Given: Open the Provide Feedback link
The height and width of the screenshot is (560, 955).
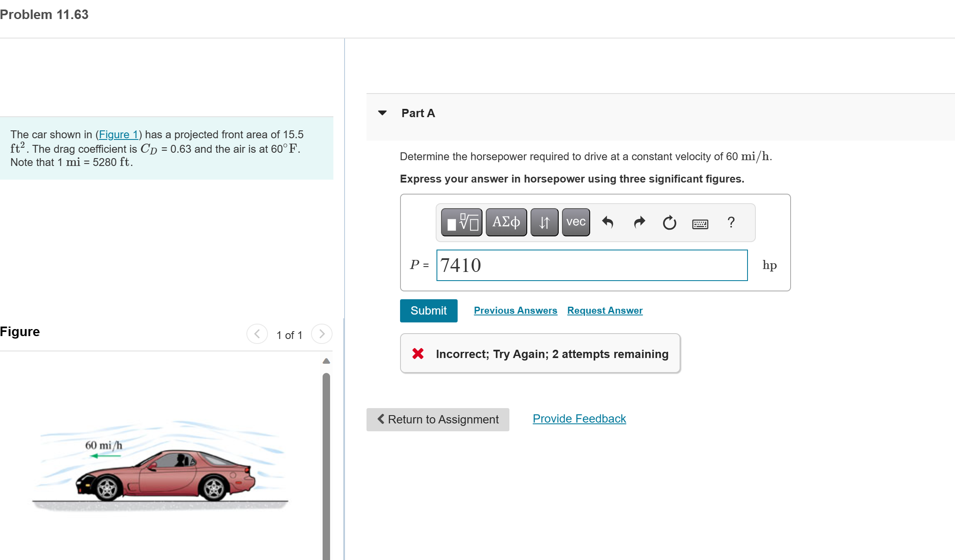Looking at the screenshot, I should [x=579, y=418].
